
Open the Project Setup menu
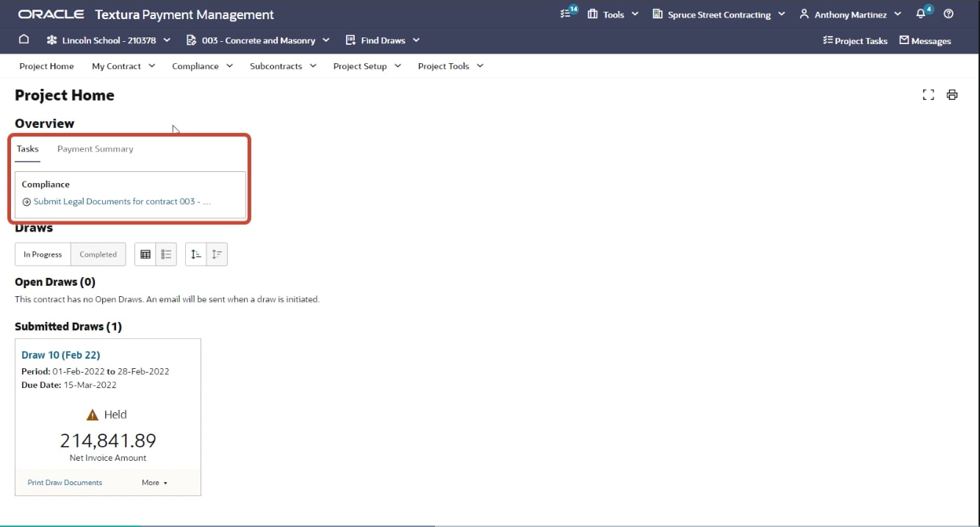(367, 66)
